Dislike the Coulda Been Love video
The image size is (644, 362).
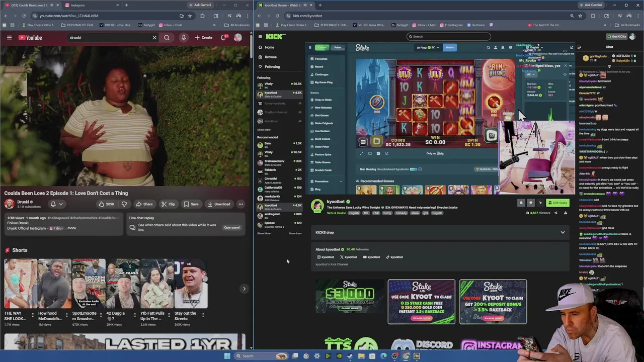click(124, 204)
